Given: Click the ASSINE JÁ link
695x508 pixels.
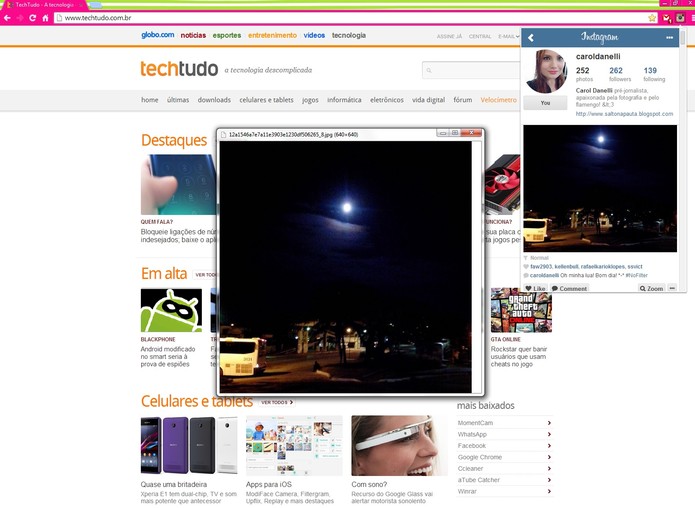Looking at the screenshot, I should coord(449,36).
